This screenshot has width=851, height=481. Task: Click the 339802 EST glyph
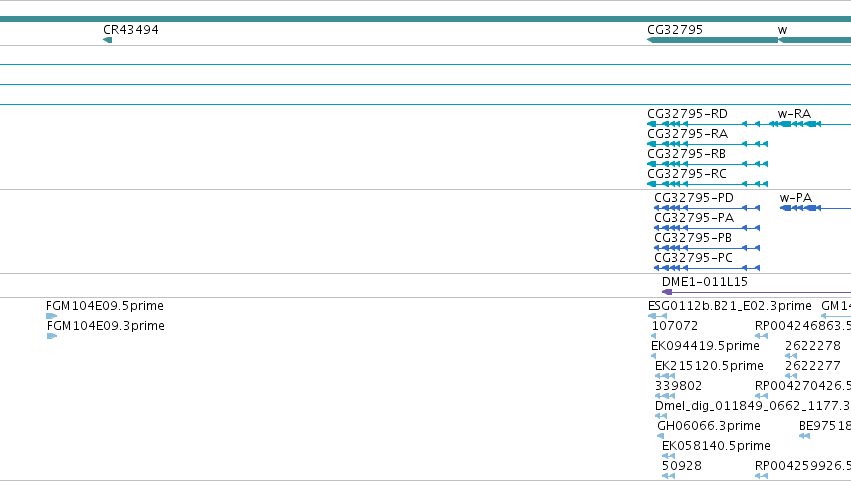[x=665, y=396]
